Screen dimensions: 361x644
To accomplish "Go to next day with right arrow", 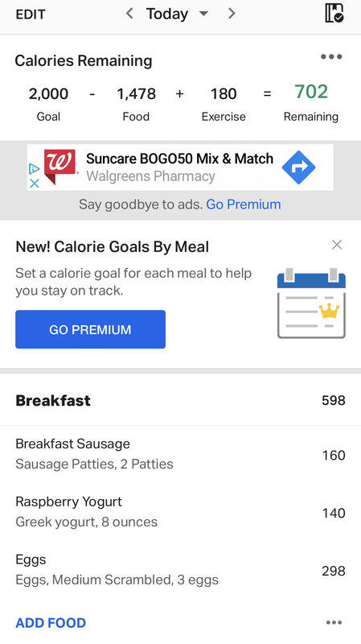I will coord(232,14).
